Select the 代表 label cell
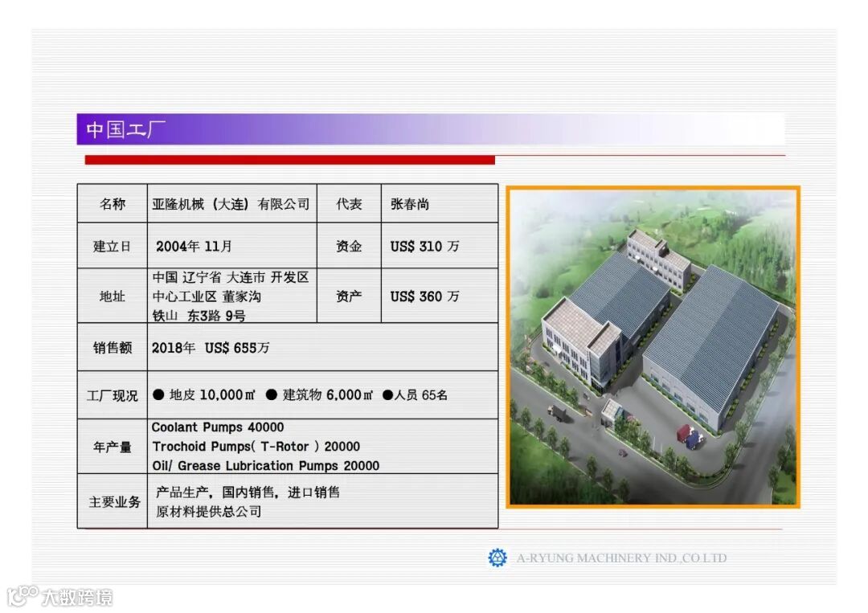Viewport: 868px width, 613px height. (x=349, y=203)
